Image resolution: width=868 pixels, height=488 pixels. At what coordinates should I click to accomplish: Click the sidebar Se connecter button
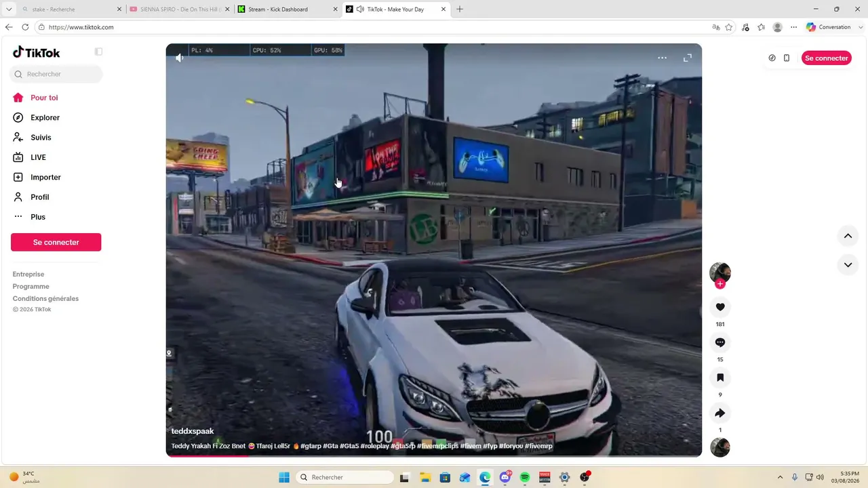pos(56,242)
